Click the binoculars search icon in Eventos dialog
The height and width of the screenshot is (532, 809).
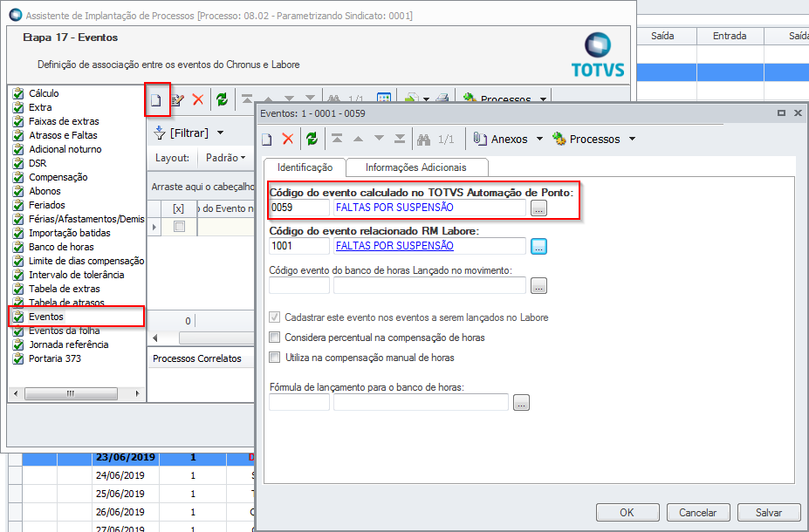424,140
